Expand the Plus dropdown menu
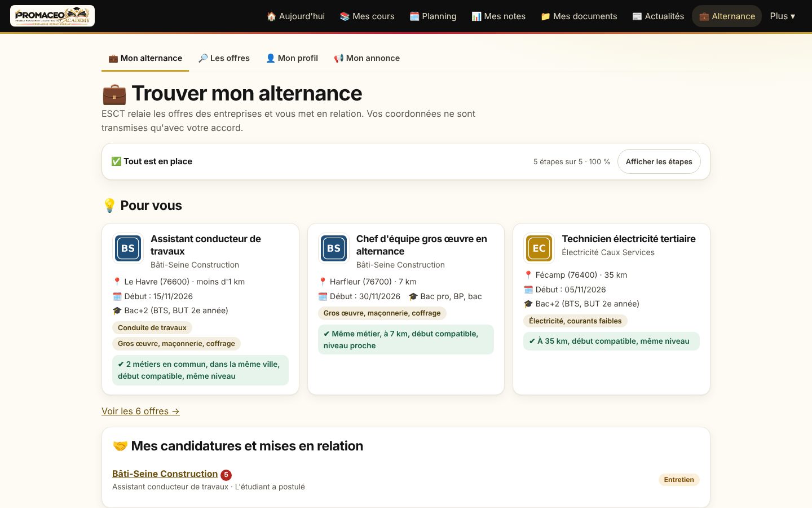This screenshot has height=508, width=812. click(783, 16)
